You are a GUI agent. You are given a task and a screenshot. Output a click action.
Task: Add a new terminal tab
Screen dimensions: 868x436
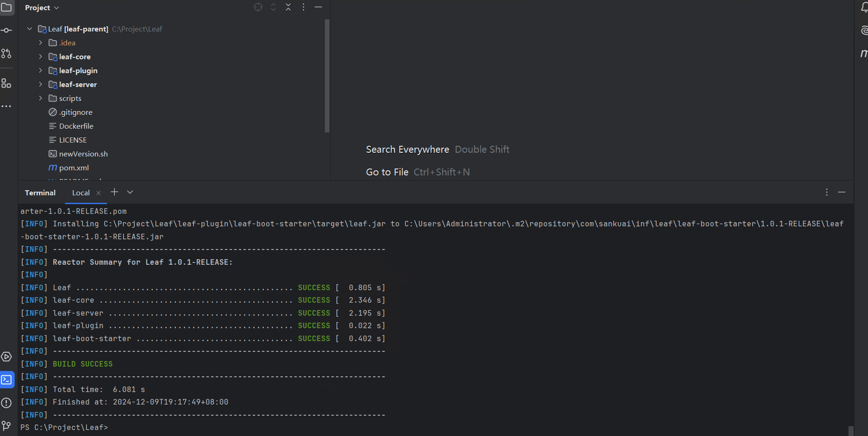tap(115, 192)
